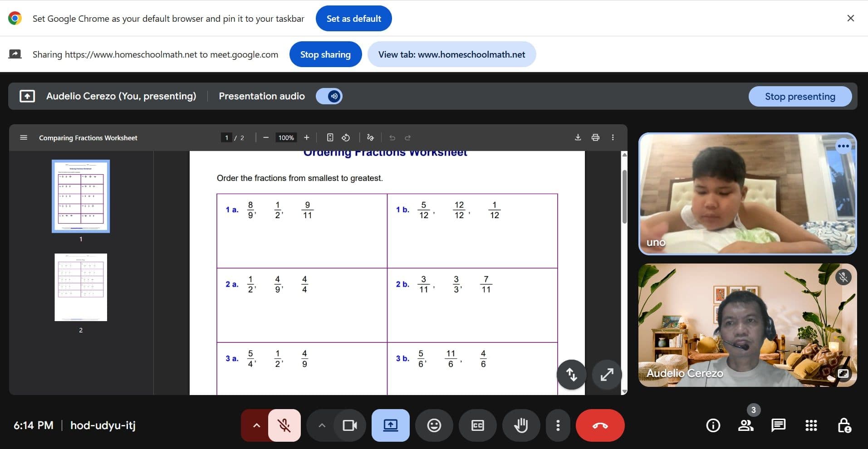The image size is (868, 449).
Task: Open the chat panel
Action: tap(778, 425)
